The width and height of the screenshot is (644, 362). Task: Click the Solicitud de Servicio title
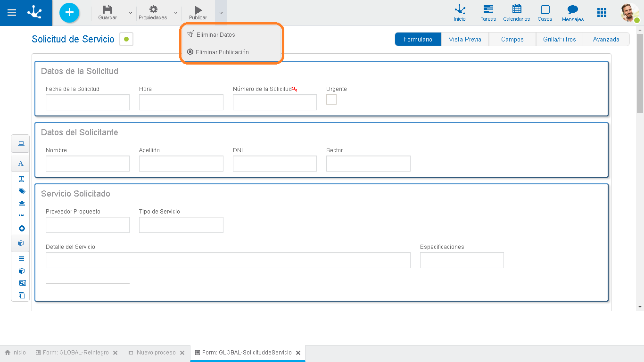coord(73,39)
